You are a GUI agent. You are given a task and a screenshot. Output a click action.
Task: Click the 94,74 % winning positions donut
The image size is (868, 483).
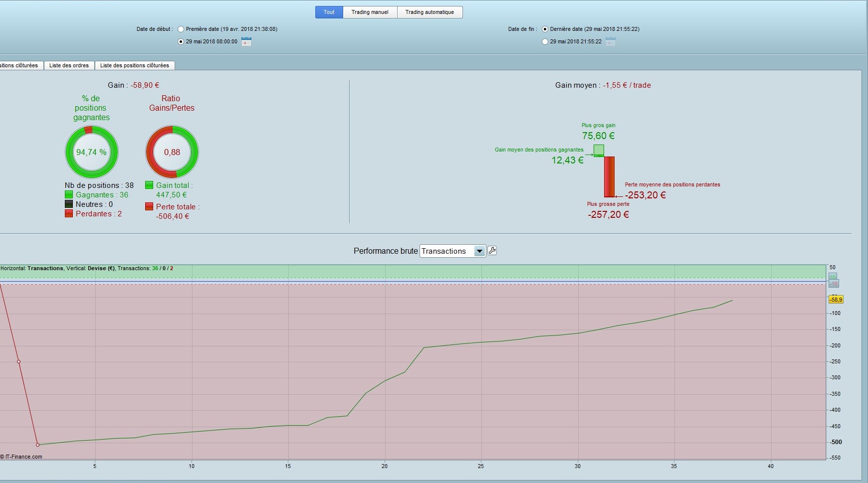tap(91, 152)
